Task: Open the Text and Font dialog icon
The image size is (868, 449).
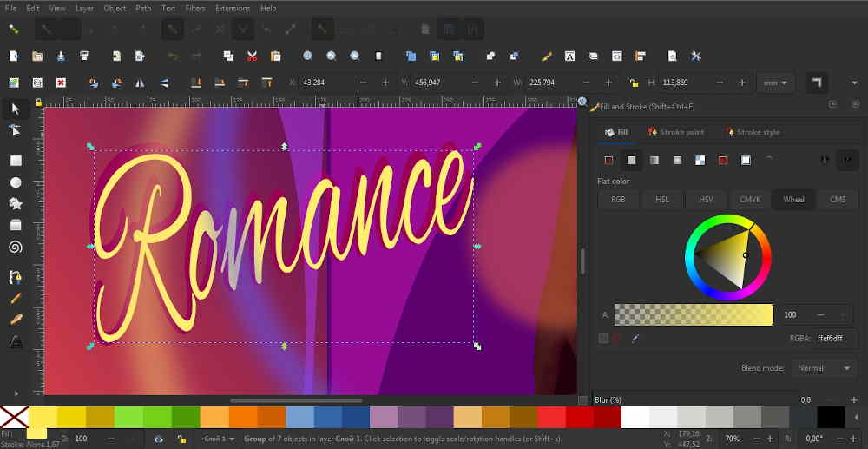Action: tap(569, 56)
